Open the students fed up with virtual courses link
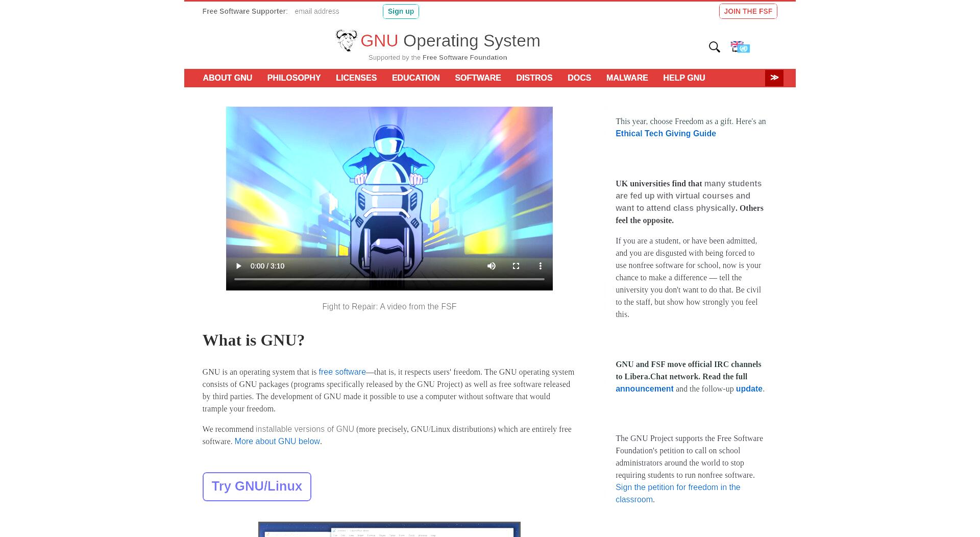The image size is (980, 537). click(688, 196)
